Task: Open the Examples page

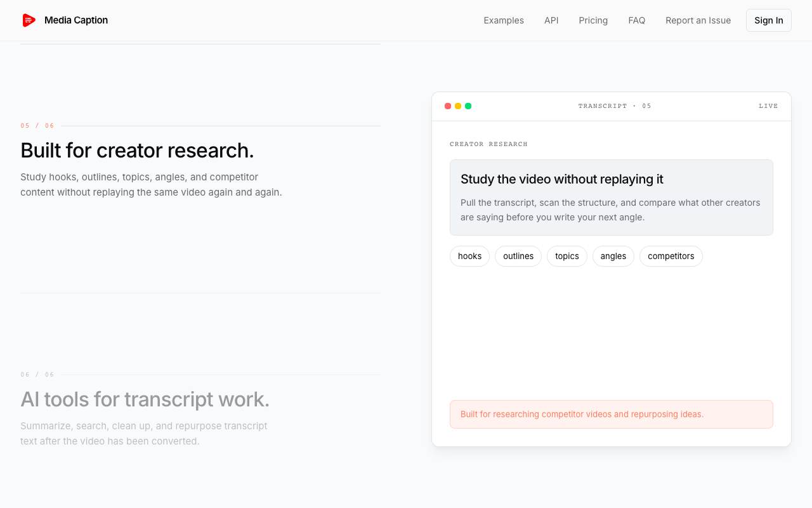Action: tap(504, 20)
